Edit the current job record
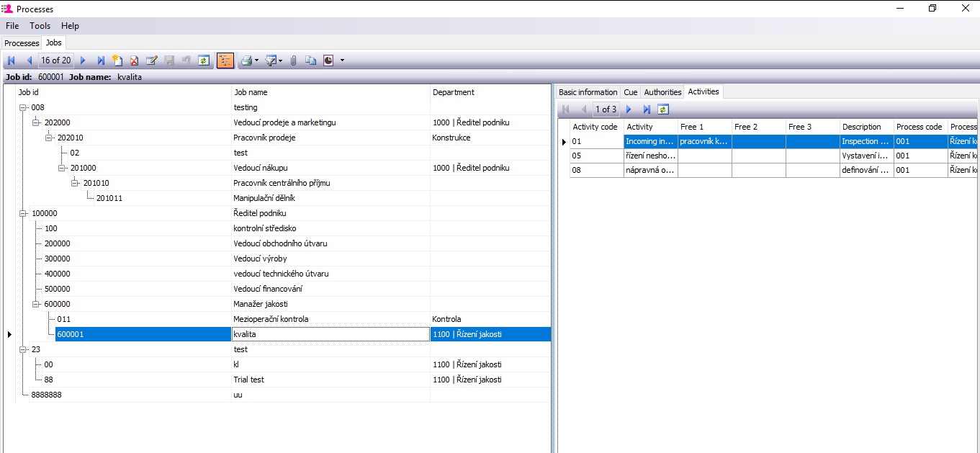 click(x=151, y=60)
